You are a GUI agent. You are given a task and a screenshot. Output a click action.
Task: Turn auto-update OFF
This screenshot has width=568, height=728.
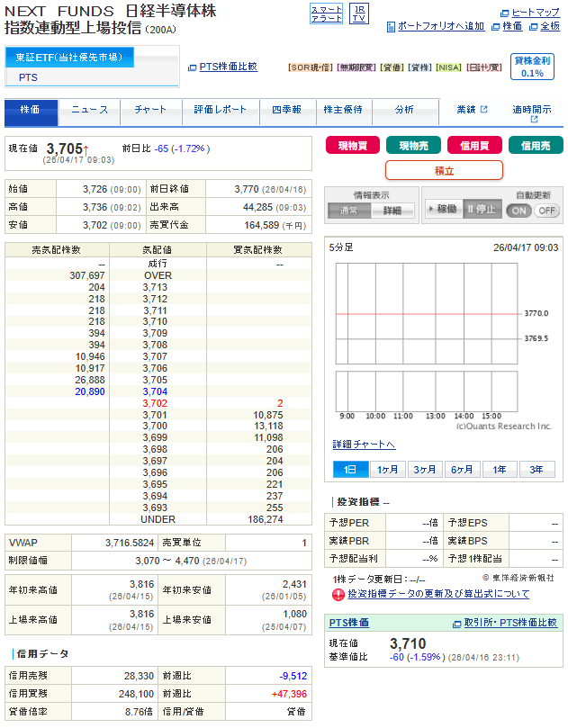click(546, 210)
